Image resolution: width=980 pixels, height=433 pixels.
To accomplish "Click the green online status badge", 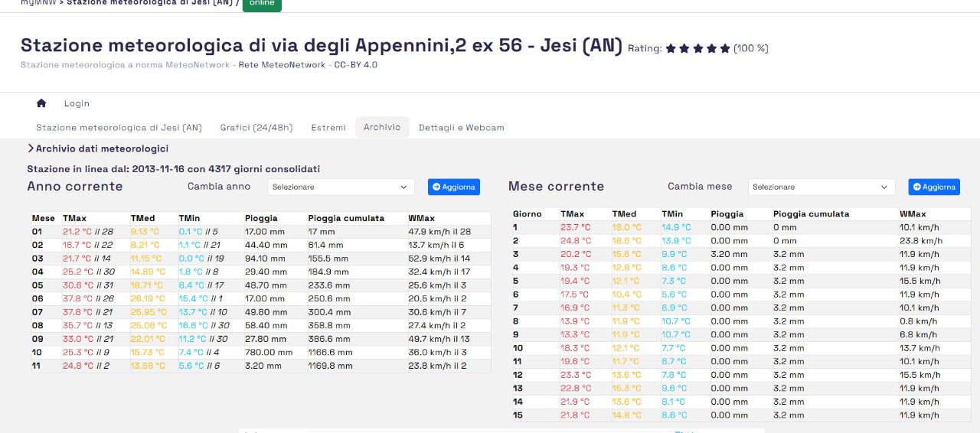I will click(262, 4).
